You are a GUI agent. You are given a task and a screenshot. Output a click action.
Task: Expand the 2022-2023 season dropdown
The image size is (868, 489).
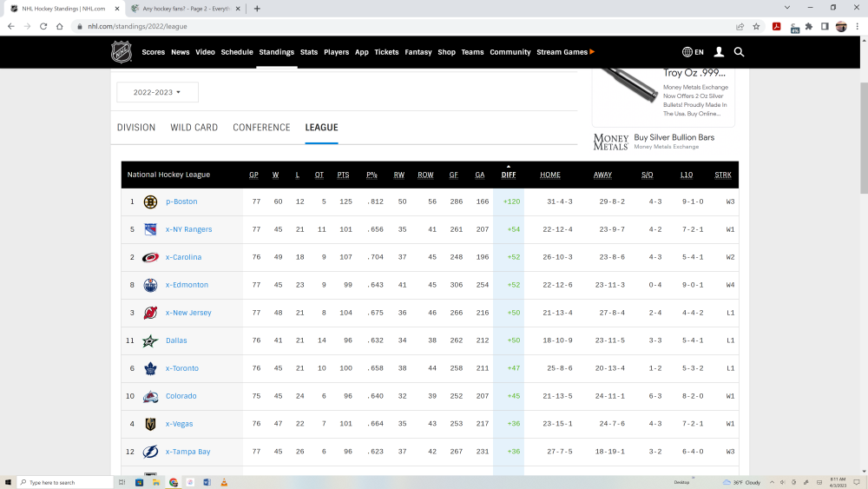(157, 92)
